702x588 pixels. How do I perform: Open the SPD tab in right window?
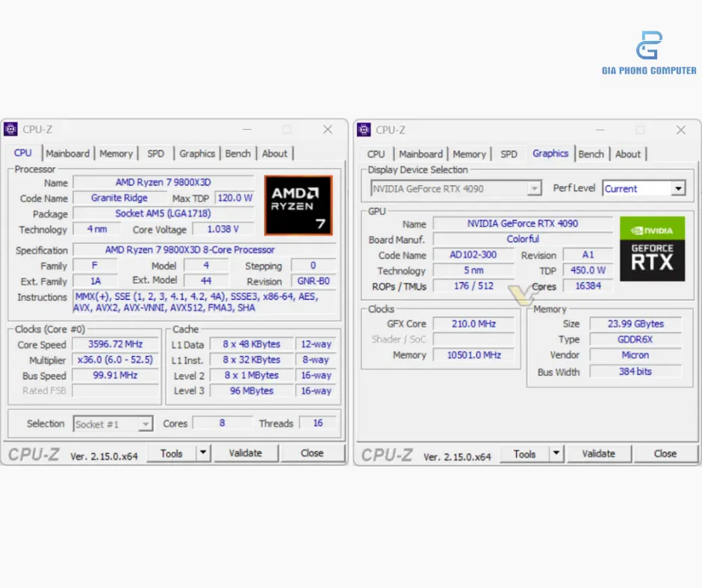[x=509, y=154]
